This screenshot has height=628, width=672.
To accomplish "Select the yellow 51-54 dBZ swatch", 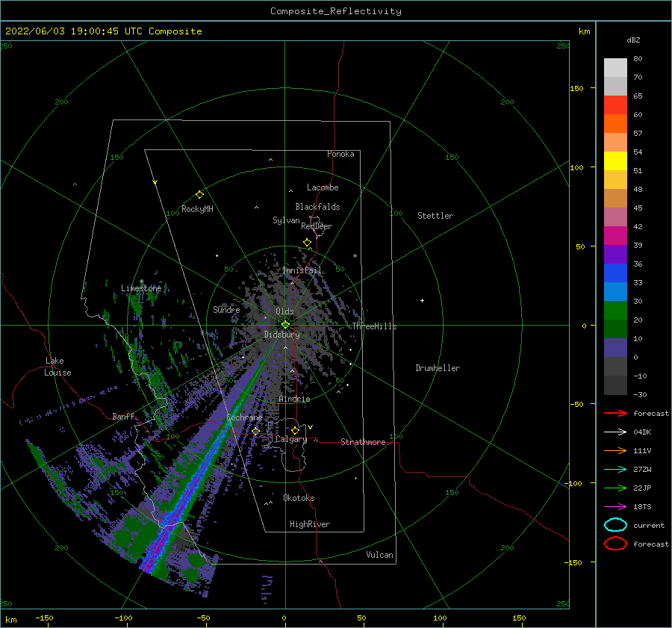I will coord(615,161).
